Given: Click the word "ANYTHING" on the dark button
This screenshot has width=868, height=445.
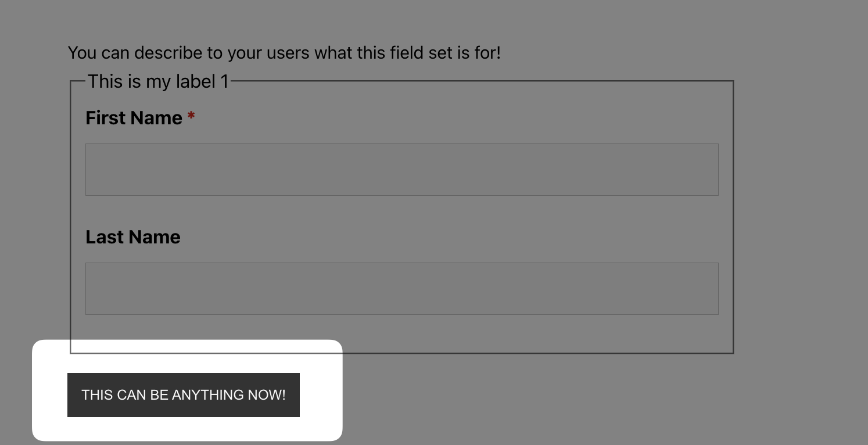Looking at the screenshot, I should [x=208, y=395].
